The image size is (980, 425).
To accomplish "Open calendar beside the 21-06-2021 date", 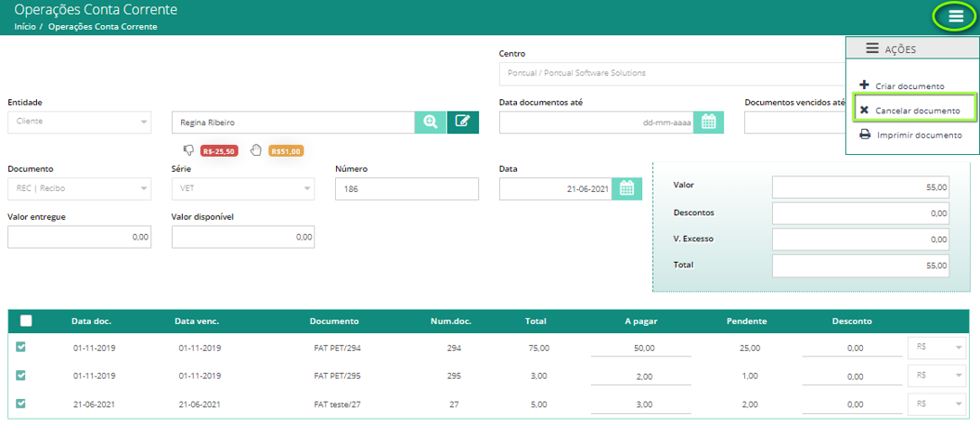I will click(626, 188).
